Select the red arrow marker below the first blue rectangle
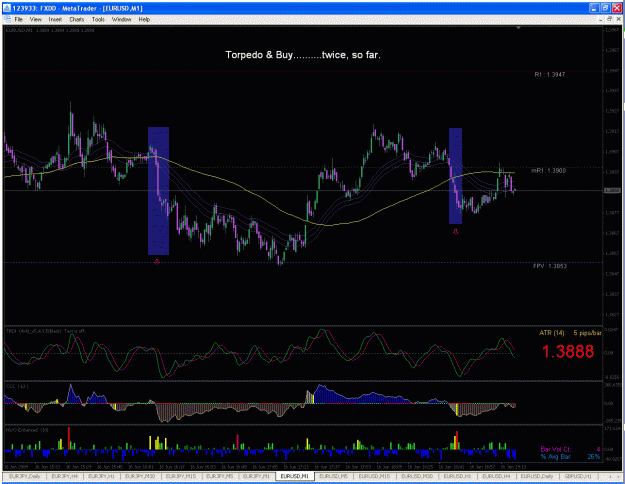This screenshot has height=484, width=625. tap(157, 262)
